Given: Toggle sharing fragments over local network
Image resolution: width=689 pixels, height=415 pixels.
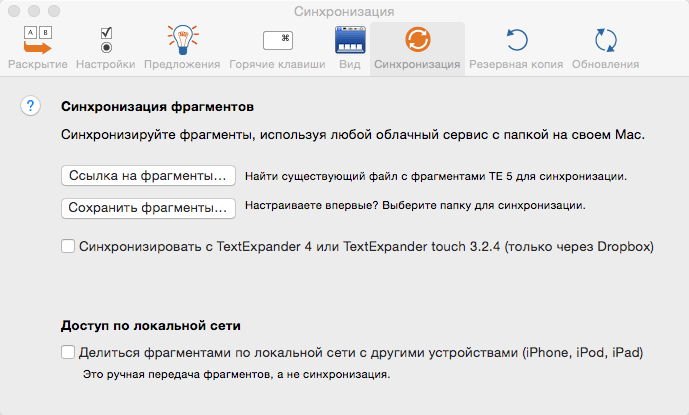Looking at the screenshot, I should click(x=68, y=352).
